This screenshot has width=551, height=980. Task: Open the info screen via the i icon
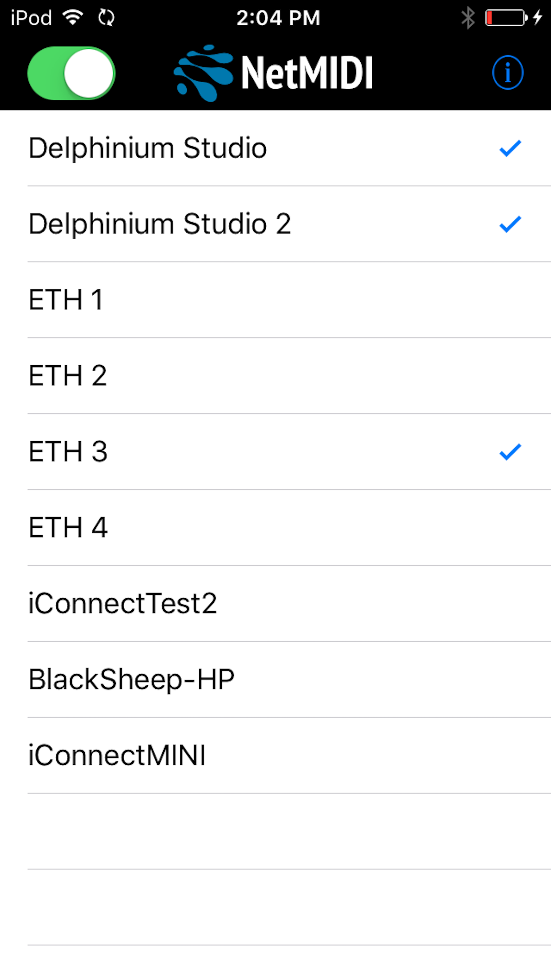click(x=507, y=72)
